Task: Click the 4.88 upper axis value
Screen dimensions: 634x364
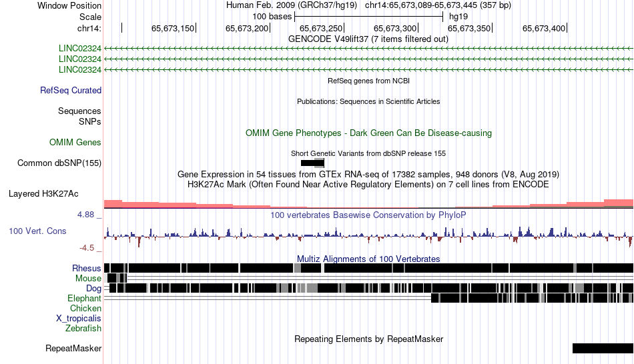Action: click(x=85, y=215)
